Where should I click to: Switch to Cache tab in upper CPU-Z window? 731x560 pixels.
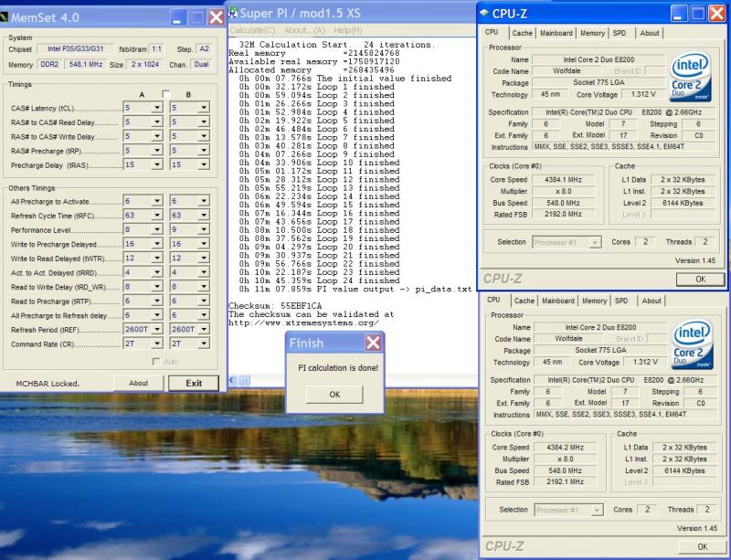(522, 33)
